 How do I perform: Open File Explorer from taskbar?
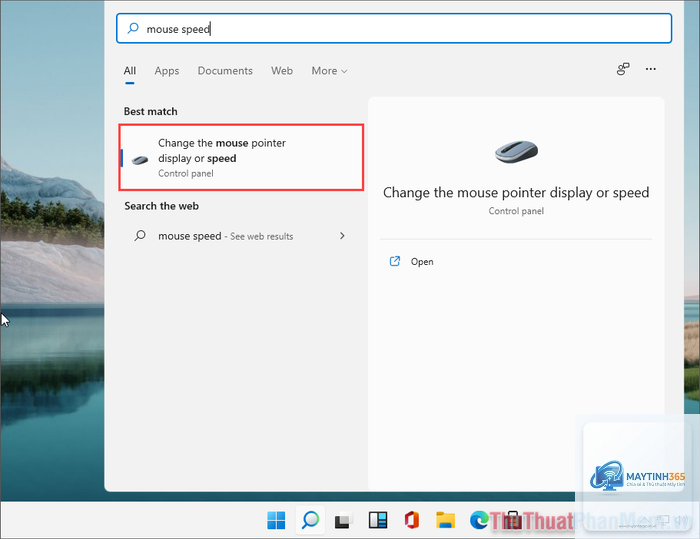click(x=446, y=520)
